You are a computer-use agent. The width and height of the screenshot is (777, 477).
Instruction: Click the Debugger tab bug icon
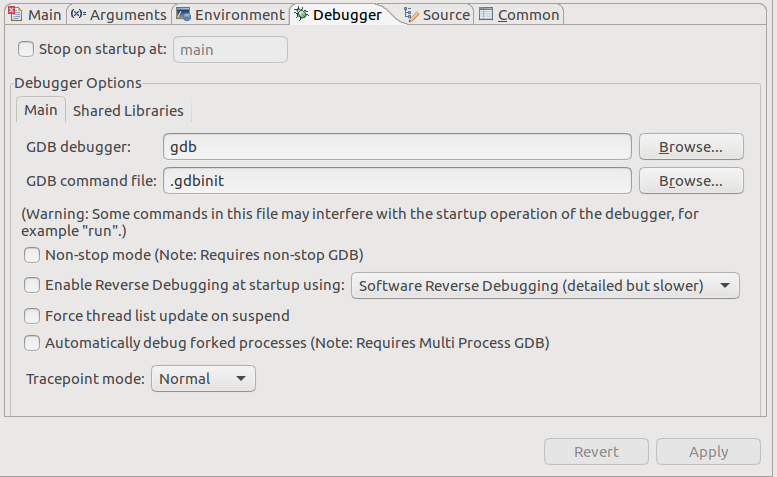click(300, 14)
